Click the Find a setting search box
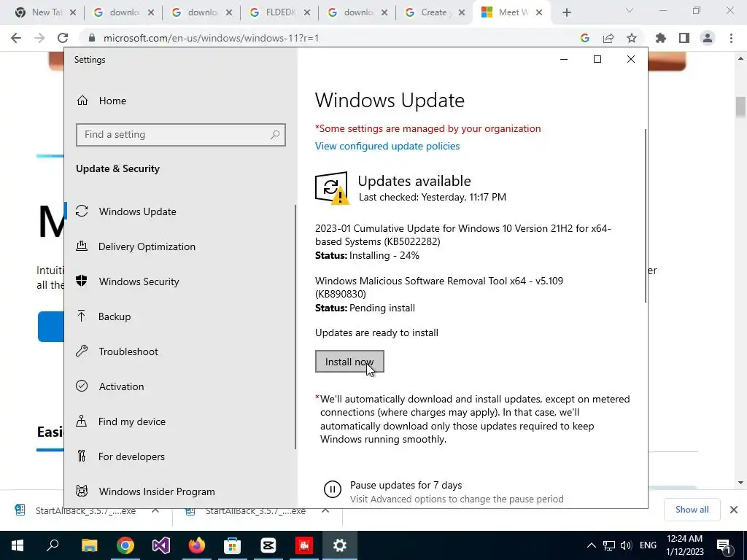 point(181,135)
